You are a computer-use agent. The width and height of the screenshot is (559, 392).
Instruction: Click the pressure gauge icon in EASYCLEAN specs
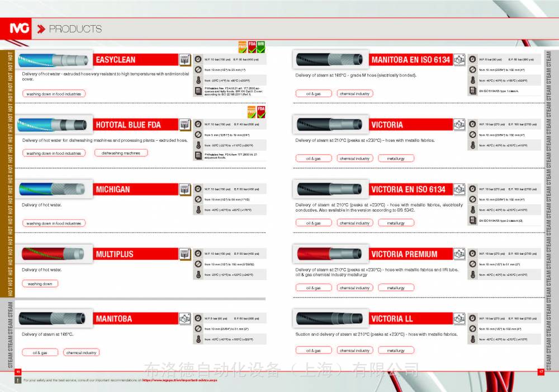pos(198,59)
